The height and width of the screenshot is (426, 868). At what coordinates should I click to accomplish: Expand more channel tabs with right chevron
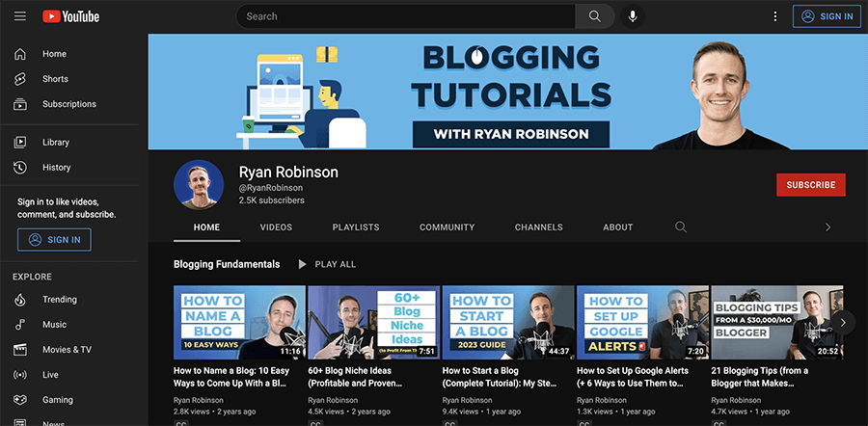pos(827,227)
